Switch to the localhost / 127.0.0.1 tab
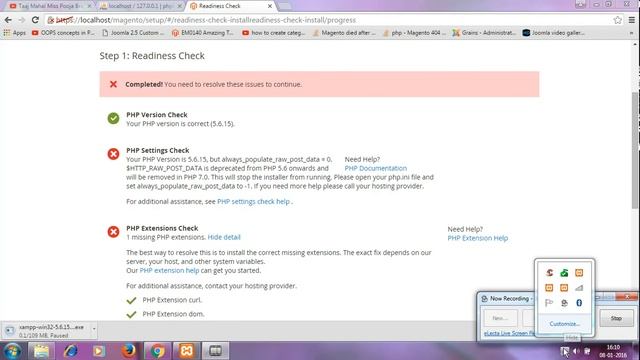 [139, 6]
